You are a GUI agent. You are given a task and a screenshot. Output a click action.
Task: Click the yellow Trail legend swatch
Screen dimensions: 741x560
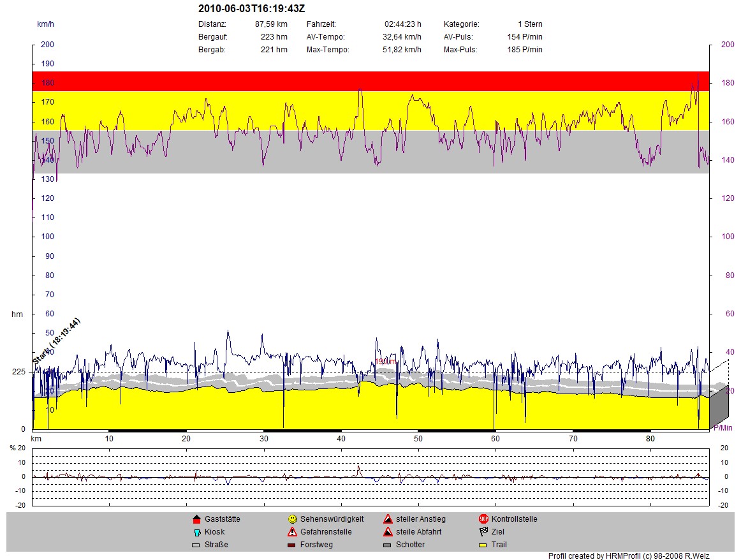(483, 545)
